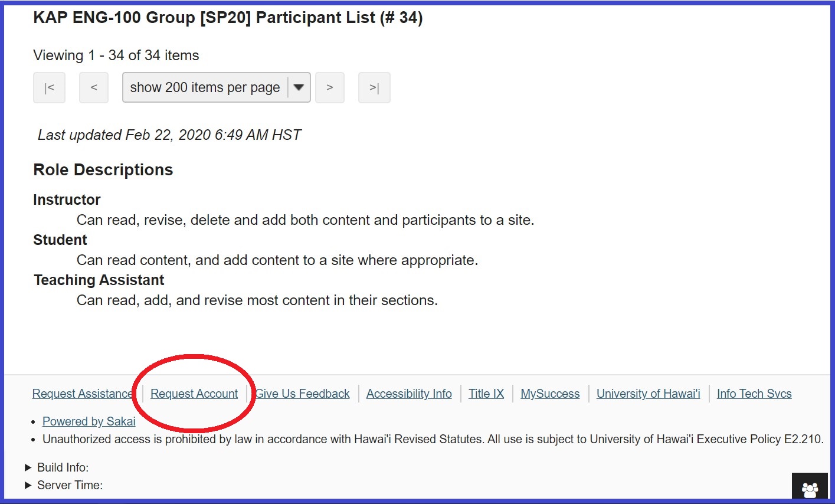835x504 pixels.
Task: Open the Request Assistance link
Action: pyautogui.click(x=82, y=394)
